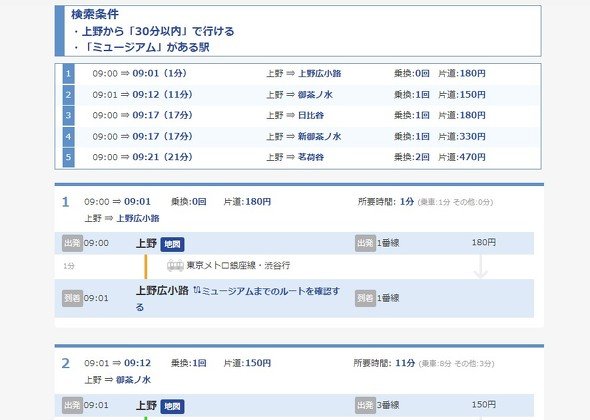This screenshot has width=590, height=420.
Task: Click 出発 badge next to 09:01 in route 2
Action: [x=72, y=405]
